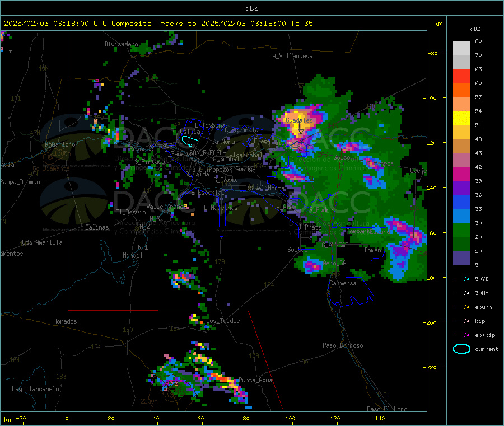This screenshot has height=426, width=504.
Task: Click the 'L_Malvinas' map label
Action: pos(221,208)
